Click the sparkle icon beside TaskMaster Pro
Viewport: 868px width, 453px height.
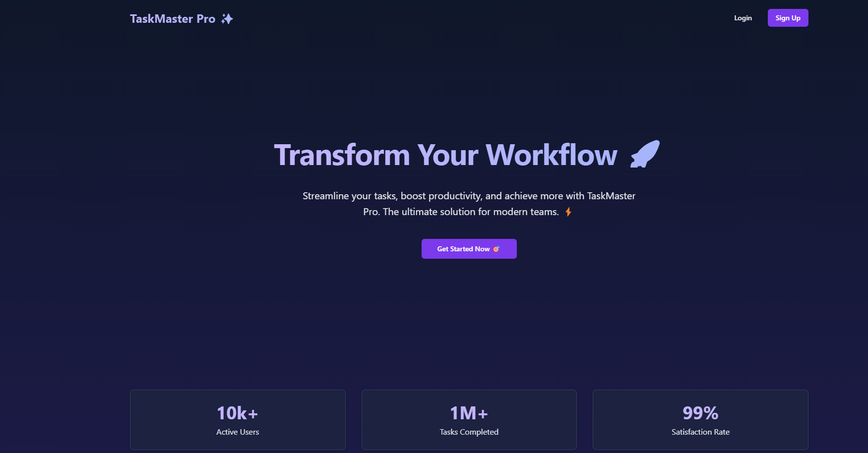227,19
